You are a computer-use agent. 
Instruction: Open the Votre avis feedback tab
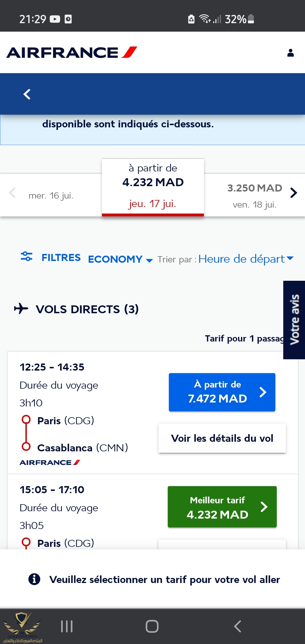point(294,320)
